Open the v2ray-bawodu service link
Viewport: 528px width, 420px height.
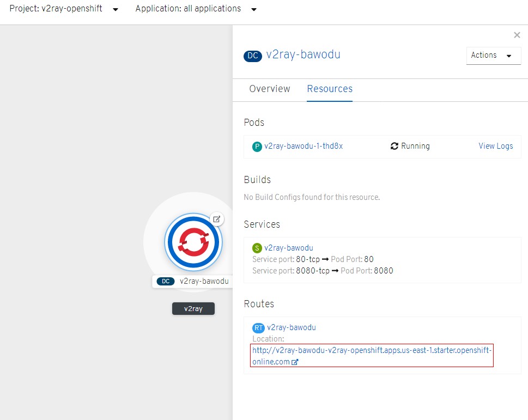(x=289, y=248)
